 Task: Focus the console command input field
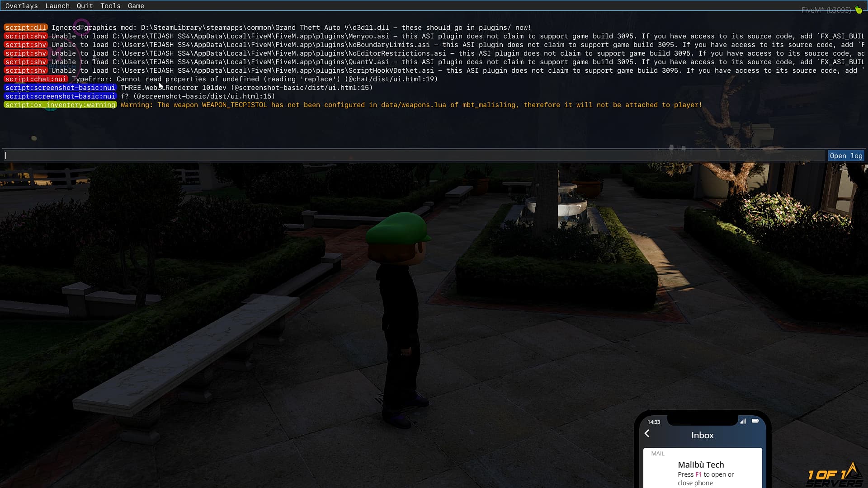pyautogui.click(x=414, y=156)
